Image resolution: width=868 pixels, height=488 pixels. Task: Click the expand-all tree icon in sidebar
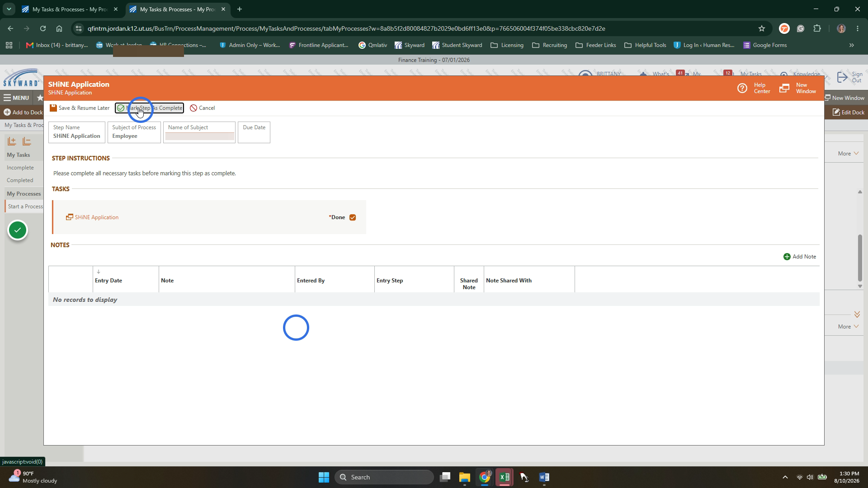pos(12,142)
